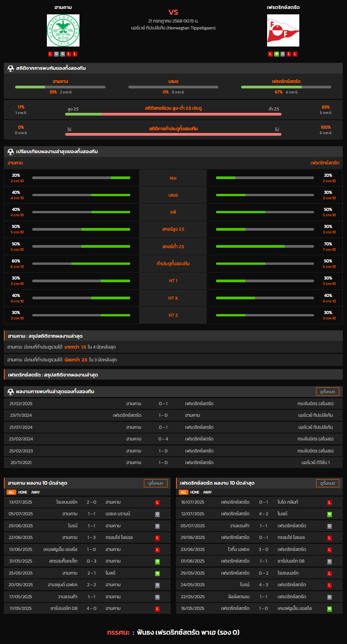This screenshot has height=644, width=347.
Task: Click โรเซนบอร์ก in 13/07/2025 match row
Action: [67, 502]
